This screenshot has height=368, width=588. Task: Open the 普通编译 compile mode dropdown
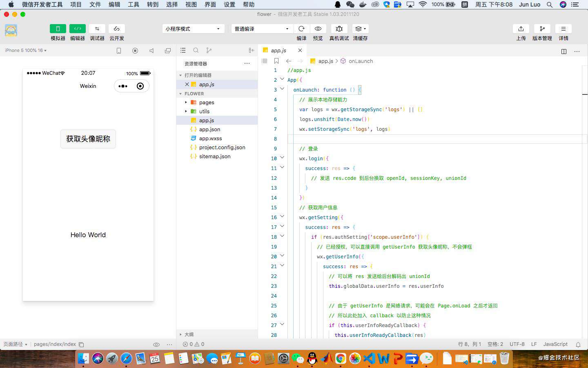262,29
